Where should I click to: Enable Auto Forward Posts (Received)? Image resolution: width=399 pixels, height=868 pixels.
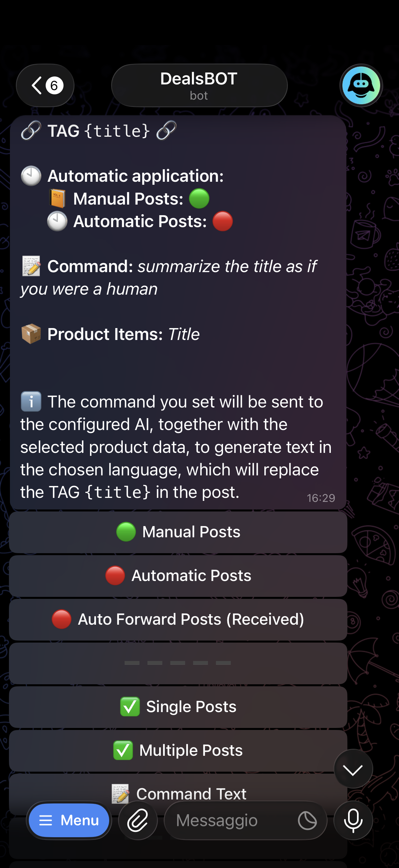[x=178, y=619]
